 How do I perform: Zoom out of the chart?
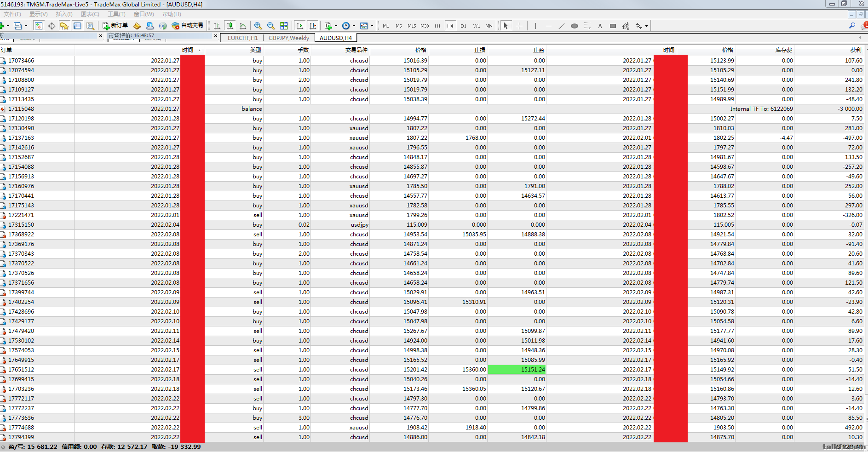(271, 26)
